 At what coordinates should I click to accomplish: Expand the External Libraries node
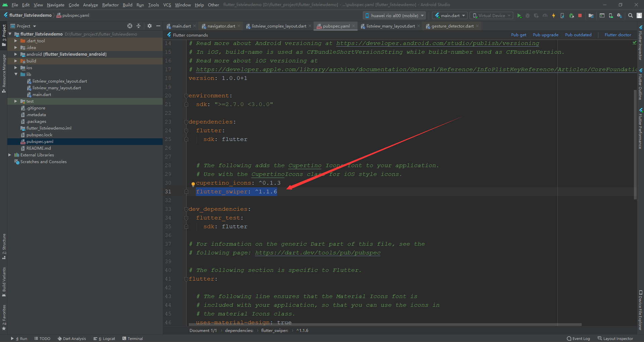tap(9, 155)
